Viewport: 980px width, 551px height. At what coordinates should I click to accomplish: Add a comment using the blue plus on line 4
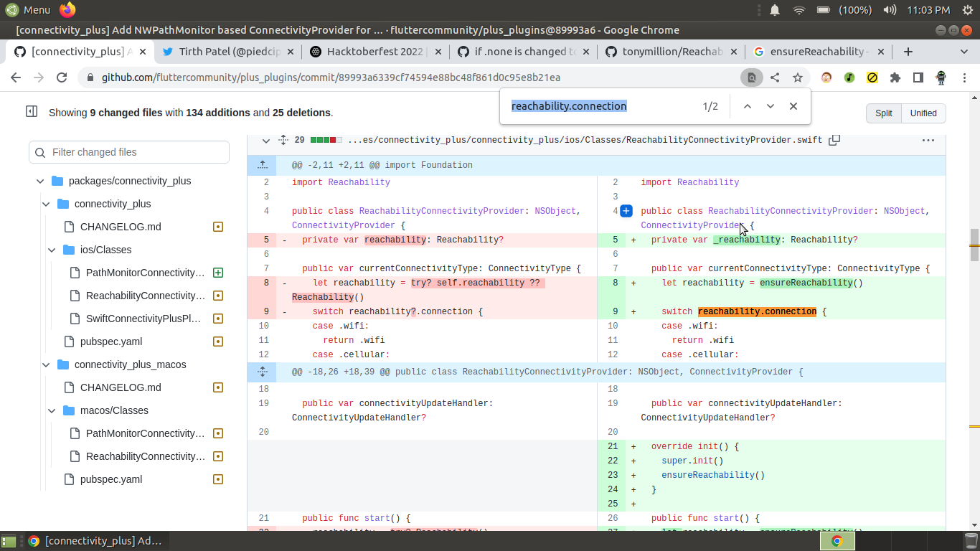pos(626,210)
